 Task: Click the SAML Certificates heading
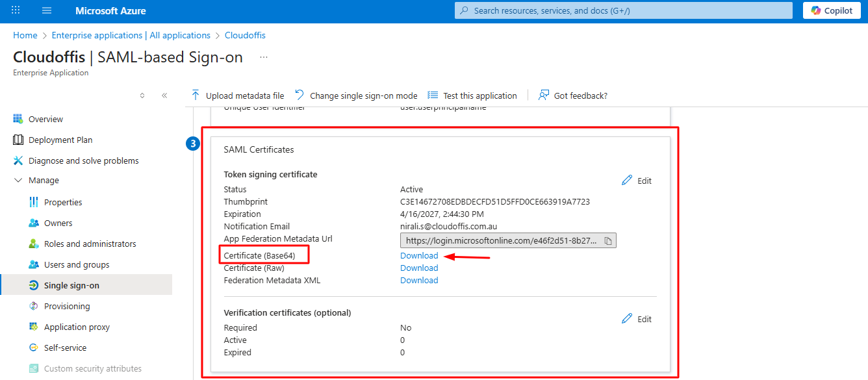[259, 149]
